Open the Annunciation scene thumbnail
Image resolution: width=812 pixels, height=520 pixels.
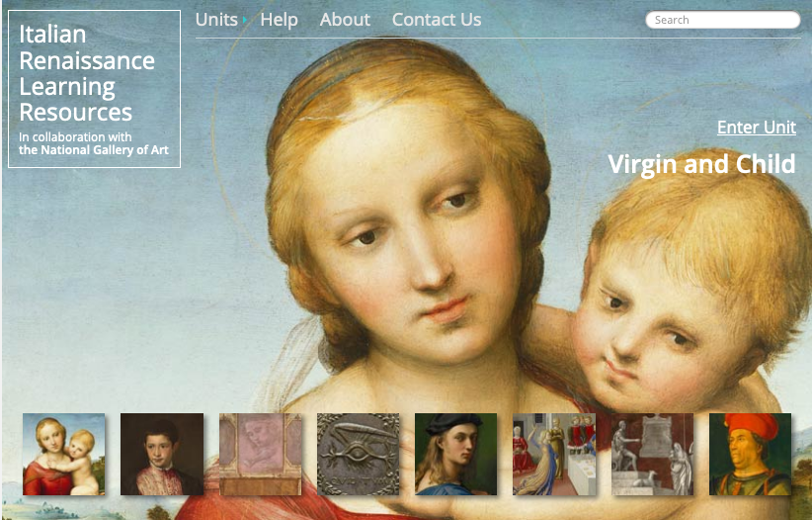click(x=554, y=454)
